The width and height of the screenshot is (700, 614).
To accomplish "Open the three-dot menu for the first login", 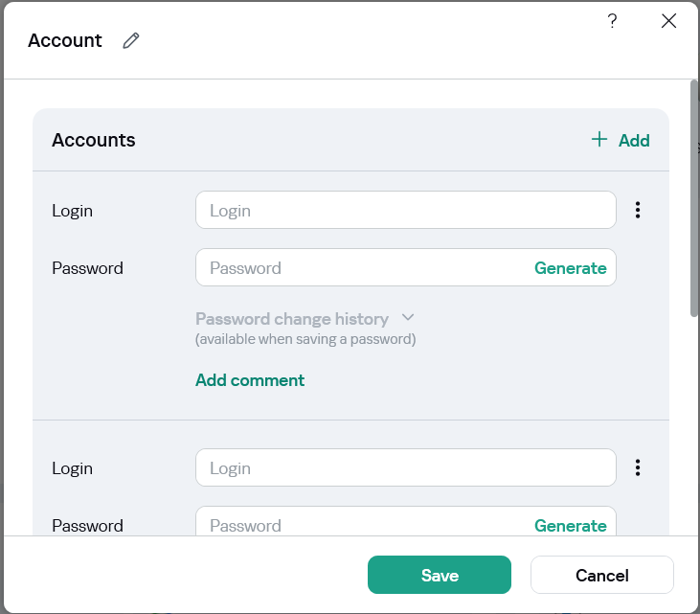I will pyautogui.click(x=638, y=210).
